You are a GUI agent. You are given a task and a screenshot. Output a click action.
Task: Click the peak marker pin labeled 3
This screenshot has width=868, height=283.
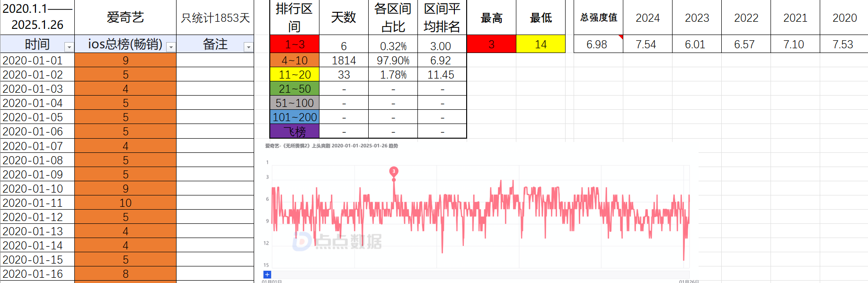pyautogui.click(x=393, y=171)
